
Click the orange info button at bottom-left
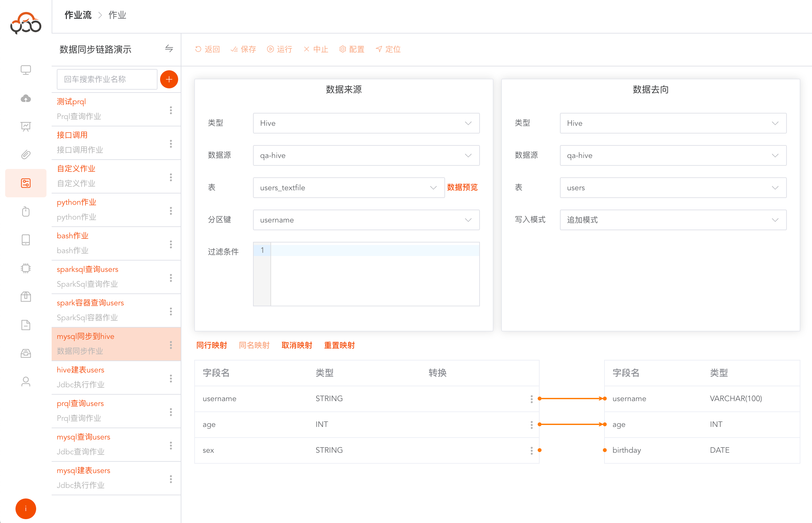(25, 508)
